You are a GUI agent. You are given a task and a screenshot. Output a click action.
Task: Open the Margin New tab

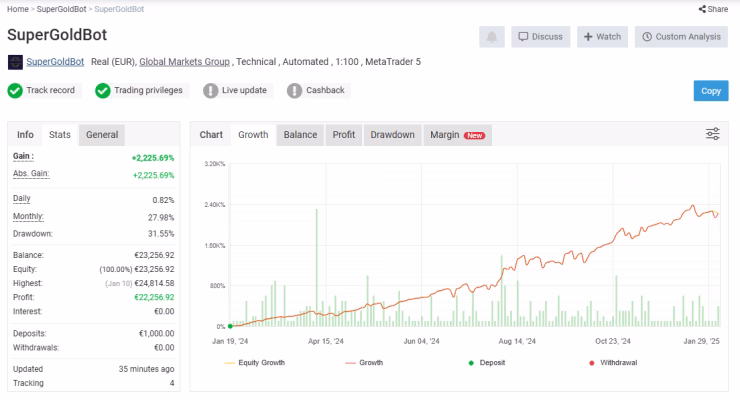(457, 135)
